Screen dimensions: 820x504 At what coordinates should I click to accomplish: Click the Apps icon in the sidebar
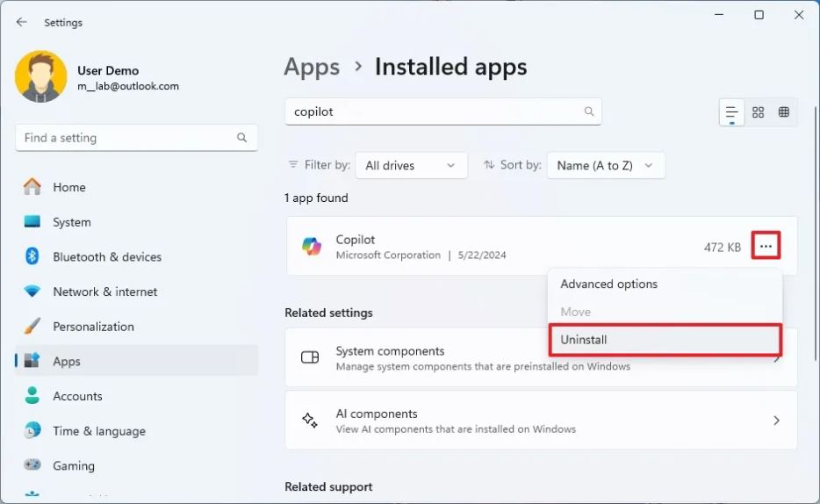(x=32, y=361)
